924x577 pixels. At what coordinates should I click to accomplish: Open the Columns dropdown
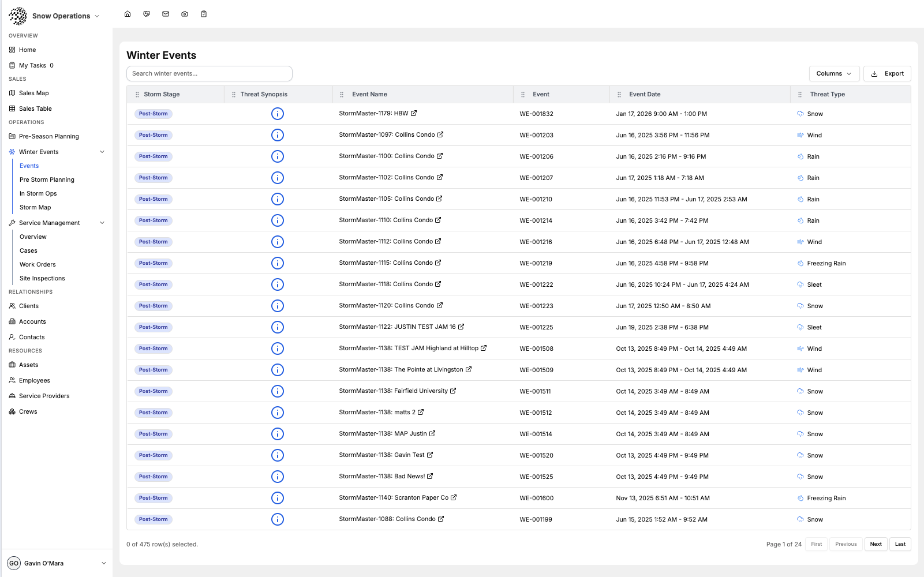click(x=834, y=74)
